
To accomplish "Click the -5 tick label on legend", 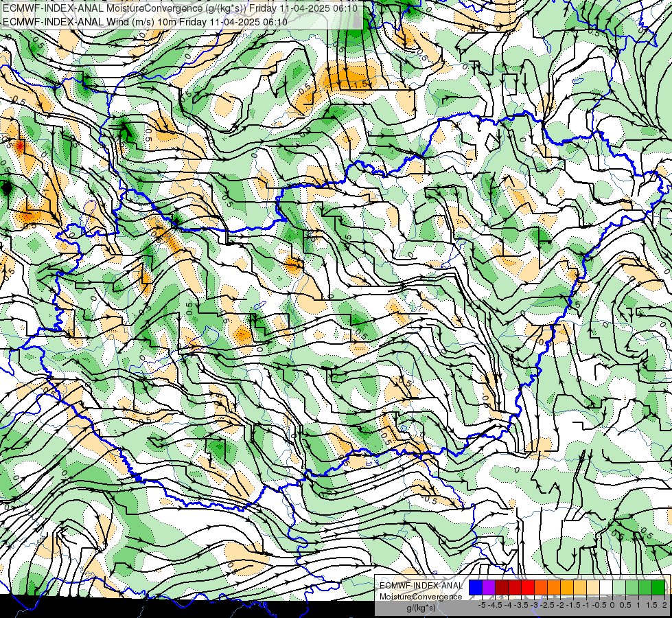I will coord(482,605).
